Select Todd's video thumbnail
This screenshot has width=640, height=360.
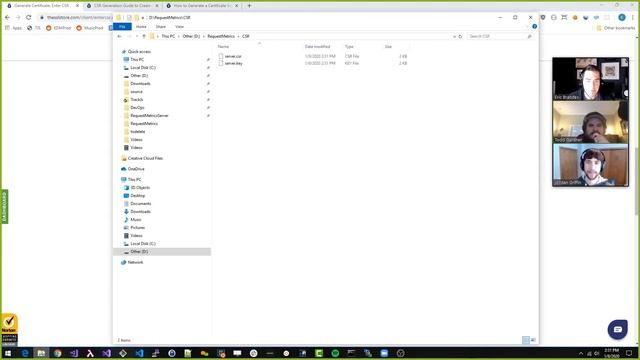(590, 122)
